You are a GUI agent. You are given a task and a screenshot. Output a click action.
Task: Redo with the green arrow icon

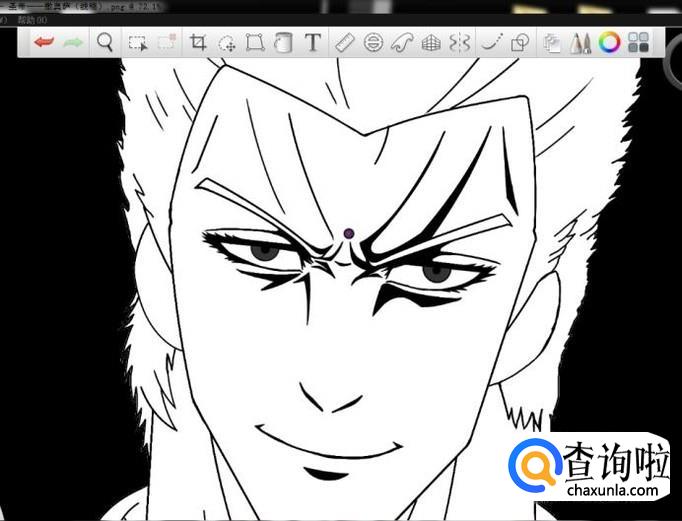pyautogui.click(x=73, y=42)
